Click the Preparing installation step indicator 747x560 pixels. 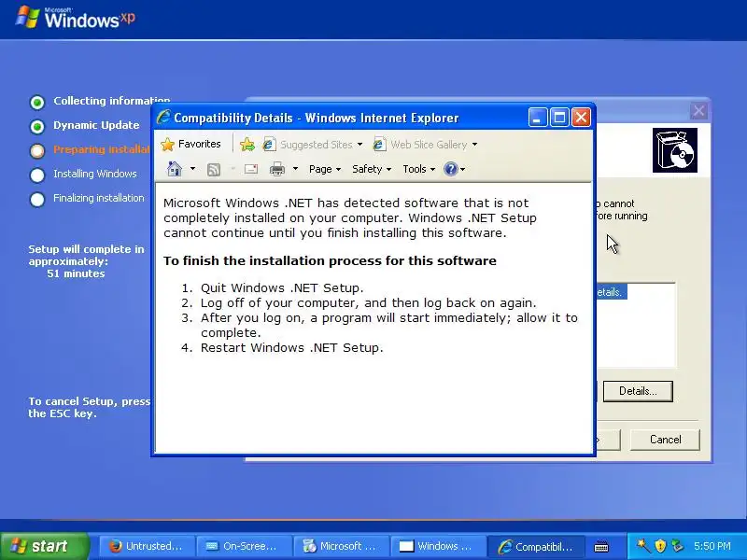click(x=37, y=150)
